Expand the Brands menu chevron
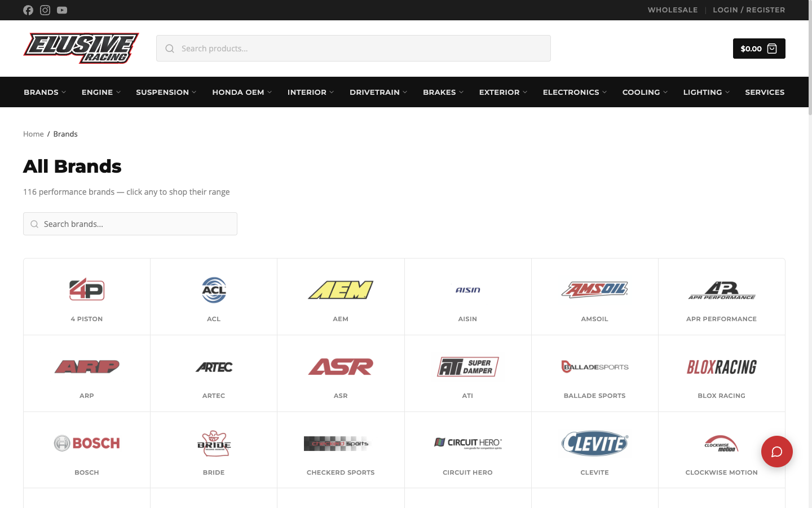 64,93
